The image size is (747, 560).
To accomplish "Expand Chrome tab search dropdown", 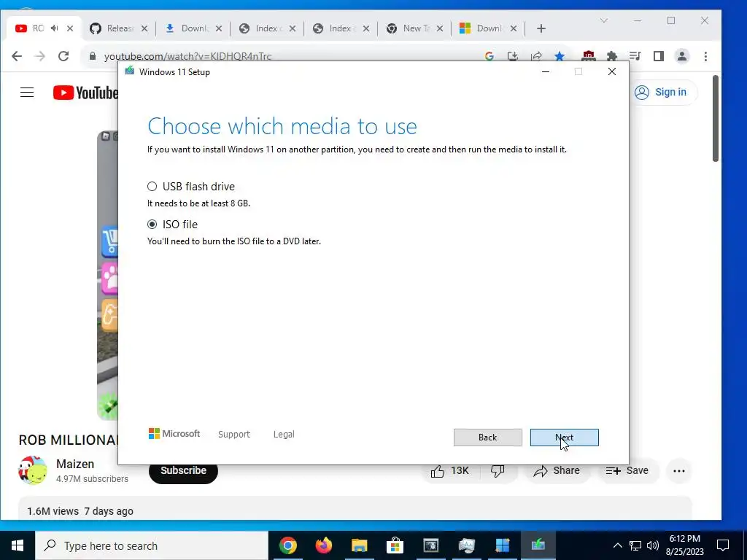I will tap(603, 20).
